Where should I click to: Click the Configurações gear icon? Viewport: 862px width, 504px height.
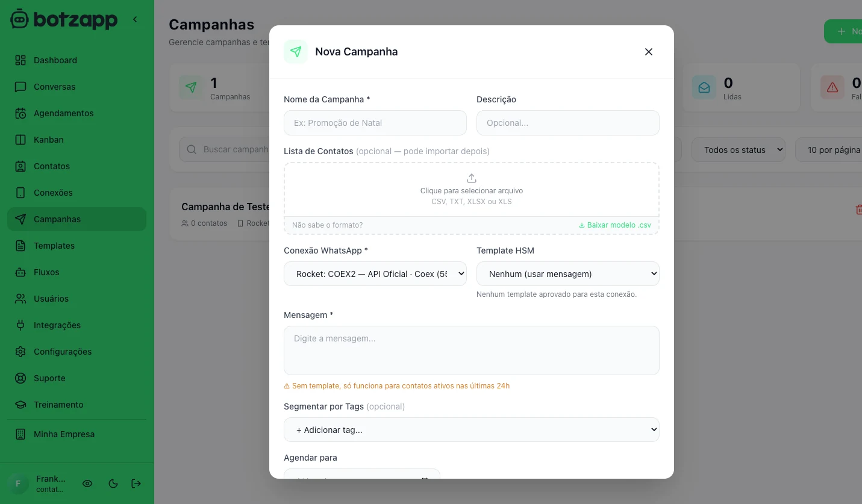pos(20,352)
